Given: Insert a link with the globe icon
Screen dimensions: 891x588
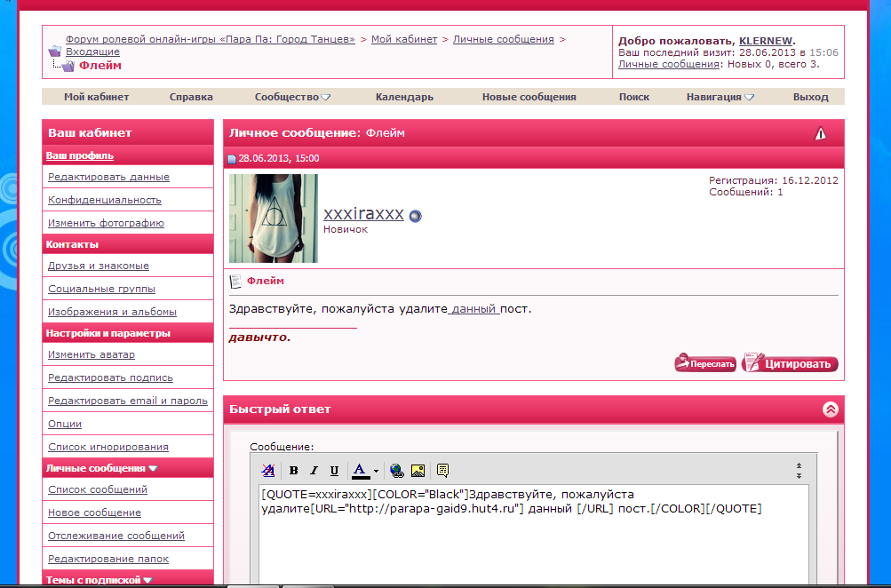Looking at the screenshot, I should coord(396,471).
